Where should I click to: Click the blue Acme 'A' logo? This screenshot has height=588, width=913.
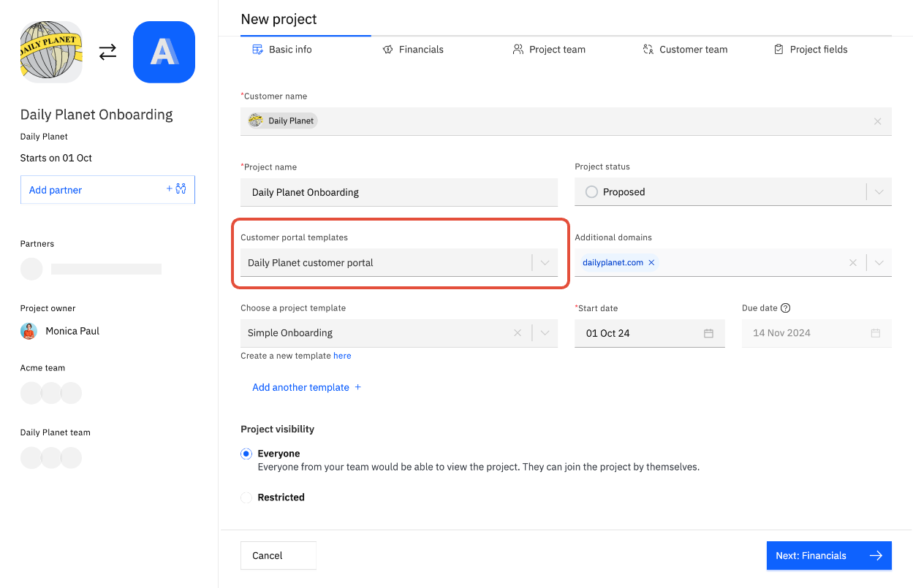[x=164, y=52]
